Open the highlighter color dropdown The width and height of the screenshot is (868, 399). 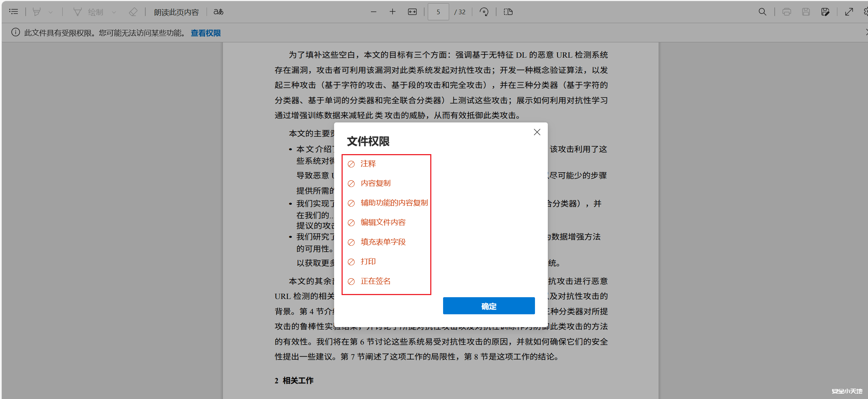(x=51, y=12)
